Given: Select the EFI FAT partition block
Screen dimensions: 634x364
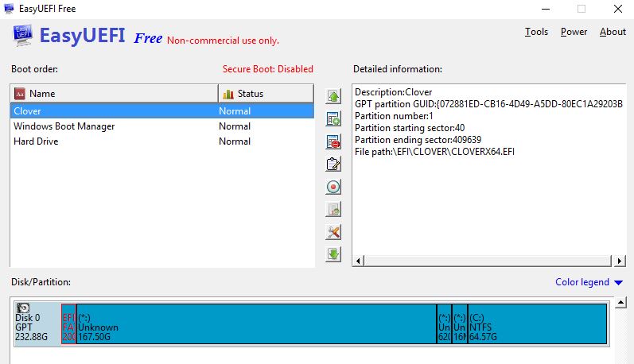Looking at the screenshot, I should (x=68, y=324).
